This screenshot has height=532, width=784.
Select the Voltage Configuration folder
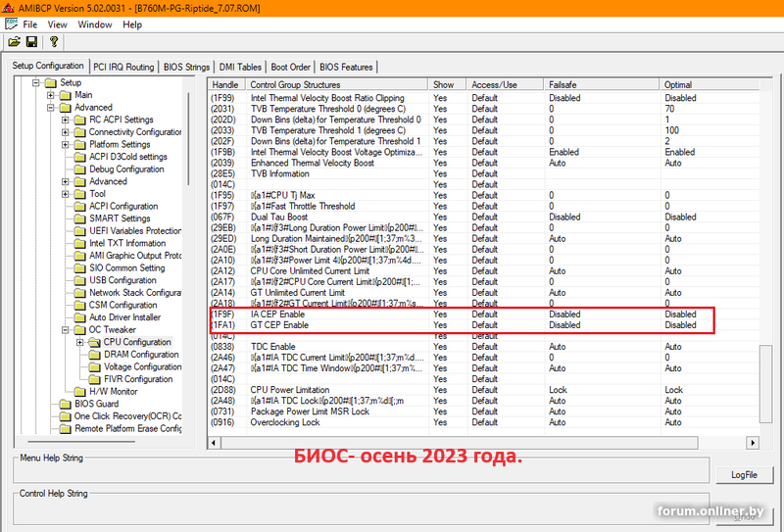click(x=142, y=367)
